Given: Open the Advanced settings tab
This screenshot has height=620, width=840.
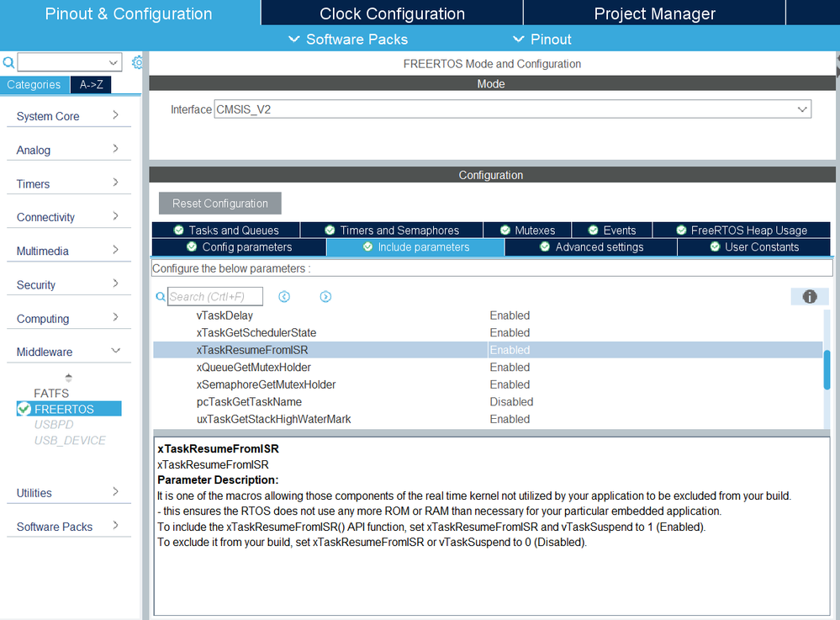Looking at the screenshot, I should coord(591,246).
